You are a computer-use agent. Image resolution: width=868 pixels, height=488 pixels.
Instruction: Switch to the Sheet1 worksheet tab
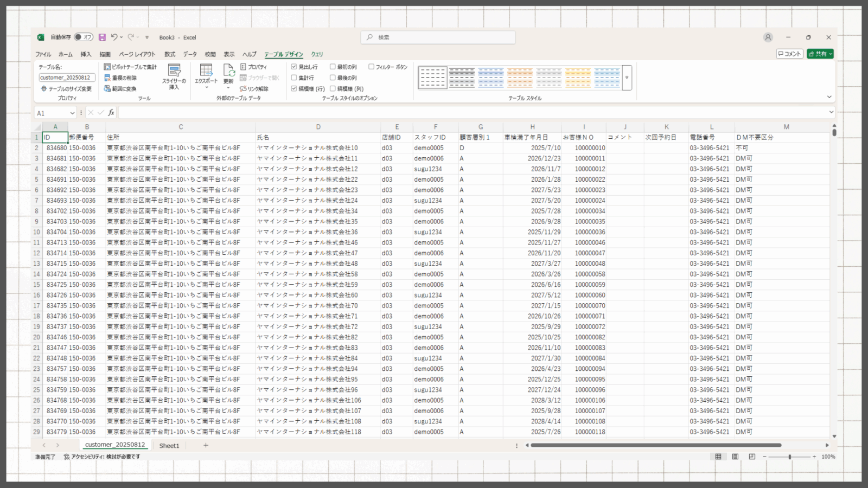point(169,446)
